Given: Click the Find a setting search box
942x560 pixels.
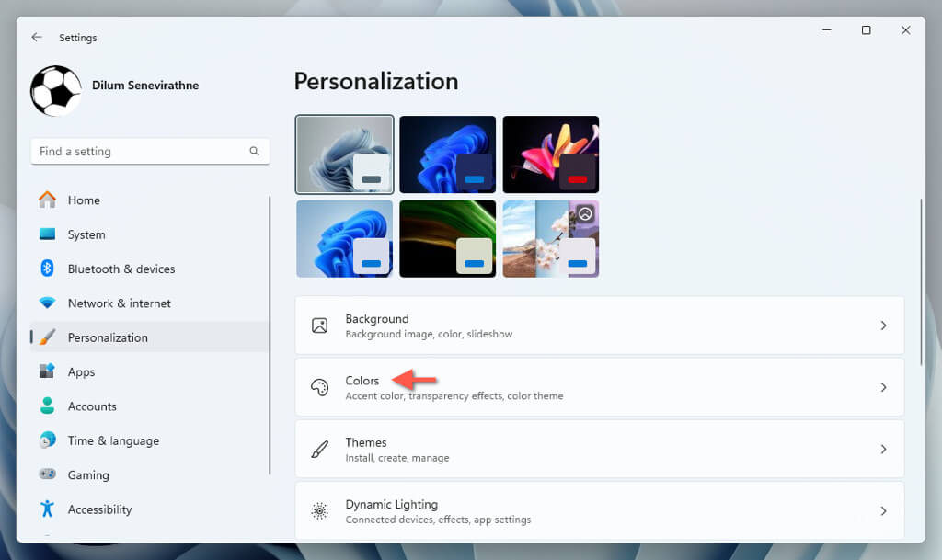Looking at the screenshot, I should pyautogui.click(x=150, y=151).
